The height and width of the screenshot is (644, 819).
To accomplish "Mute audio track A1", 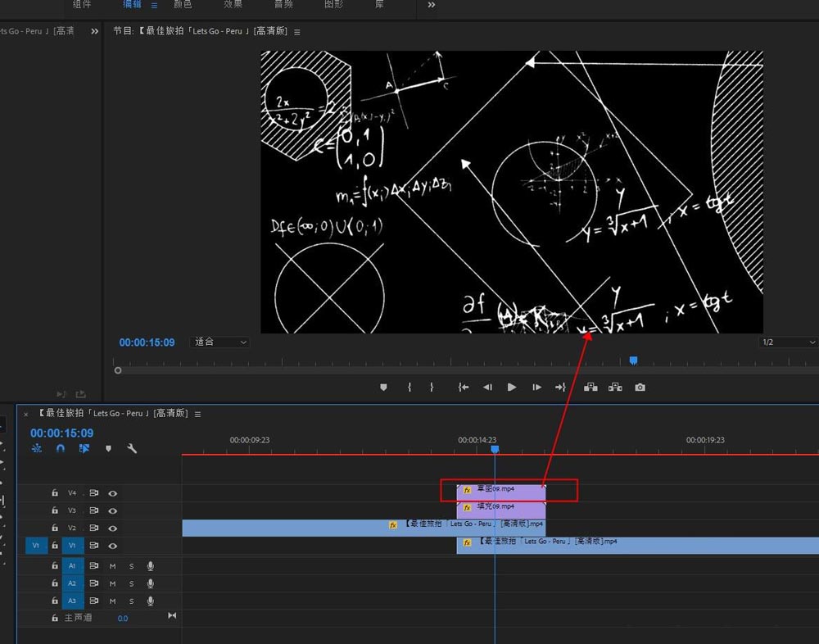I will pos(113,566).
